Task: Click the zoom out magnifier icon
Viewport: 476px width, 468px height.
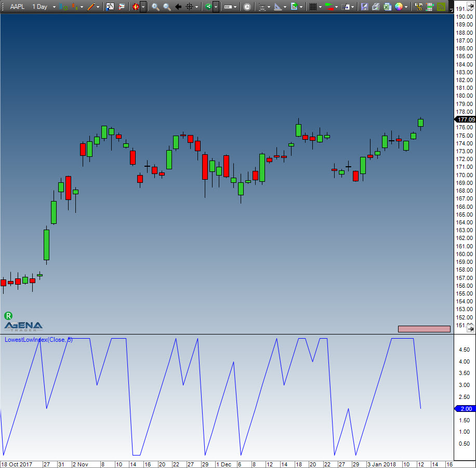Action: (167, 7)
